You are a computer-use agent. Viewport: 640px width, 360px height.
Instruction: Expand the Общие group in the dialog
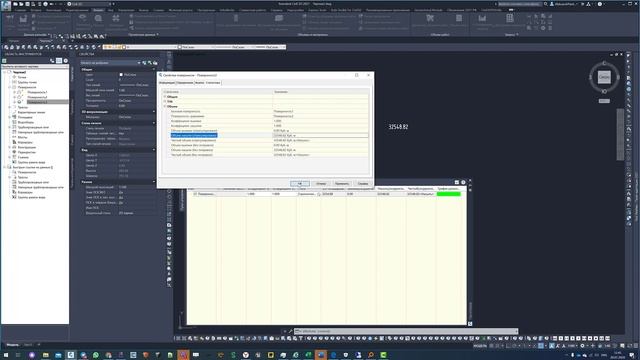coord(165,97)
